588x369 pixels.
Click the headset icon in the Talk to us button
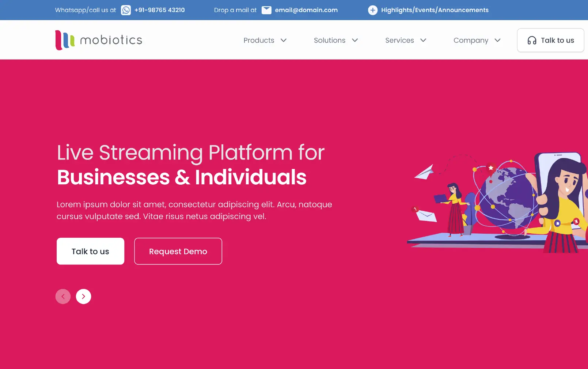coord(532,40)
